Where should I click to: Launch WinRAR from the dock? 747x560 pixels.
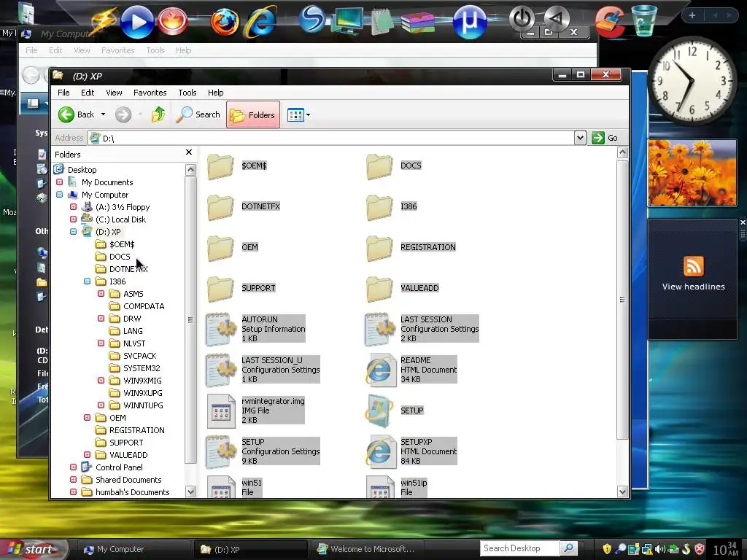pos(417,22)
